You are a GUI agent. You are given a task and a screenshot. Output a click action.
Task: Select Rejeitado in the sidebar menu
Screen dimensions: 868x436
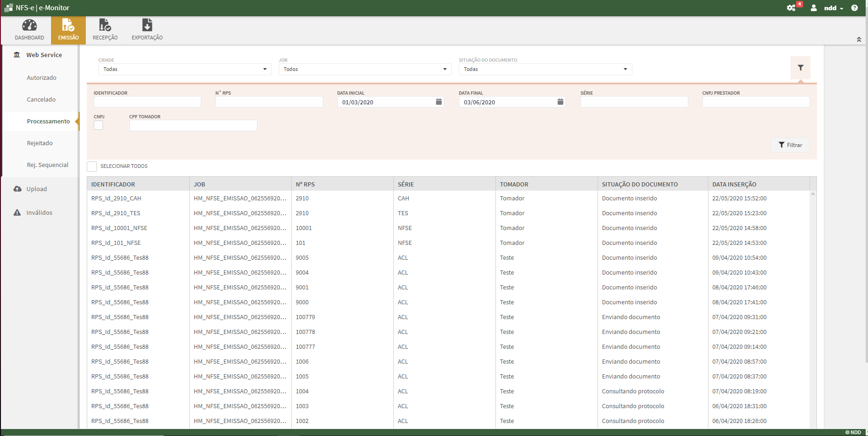point(40,143)
